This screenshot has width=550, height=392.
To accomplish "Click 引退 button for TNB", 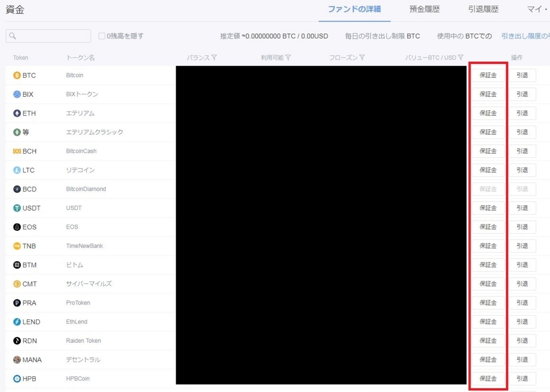I will tap(522, 246).
